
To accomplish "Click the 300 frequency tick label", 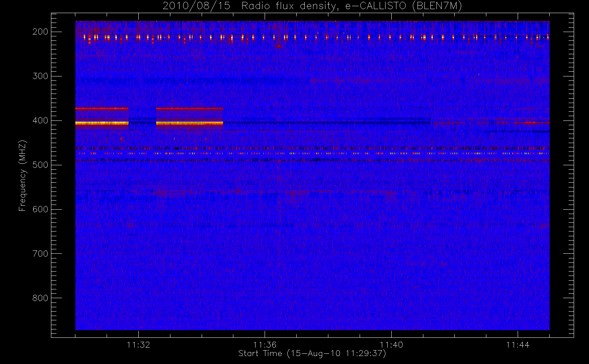I will [x=40, y=76].
